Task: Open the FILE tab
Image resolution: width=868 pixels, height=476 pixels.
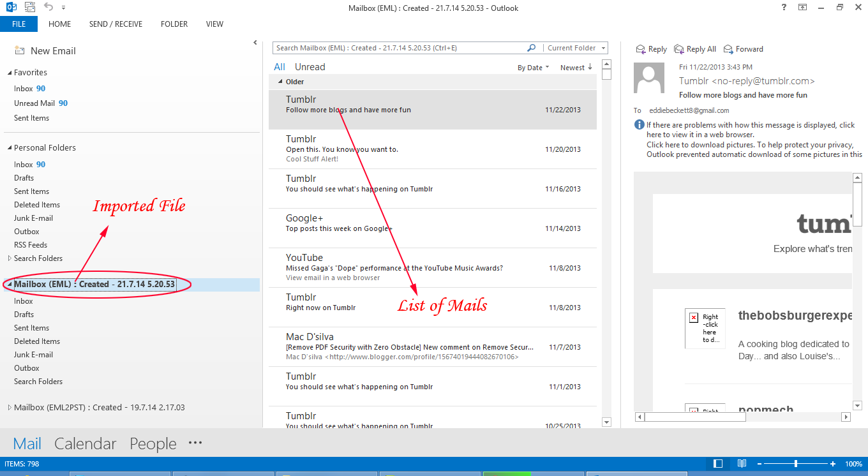Action: click(19, 24)
